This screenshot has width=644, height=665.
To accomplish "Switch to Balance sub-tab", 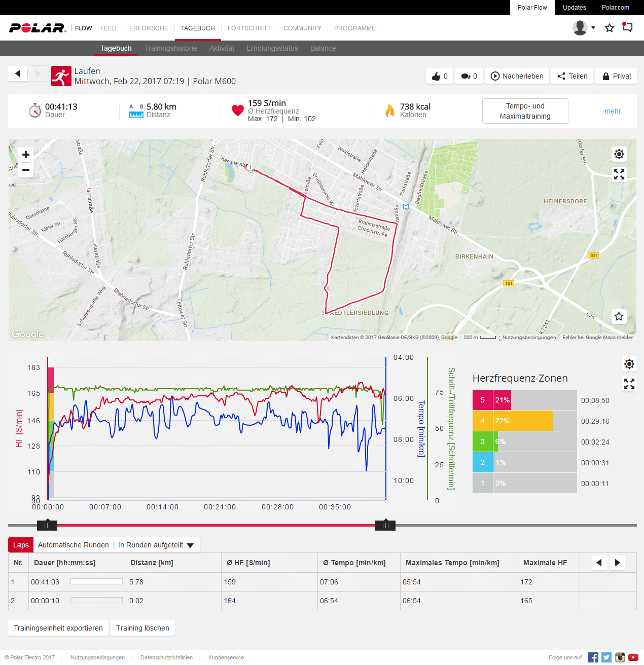I will (x=323, y=48).
